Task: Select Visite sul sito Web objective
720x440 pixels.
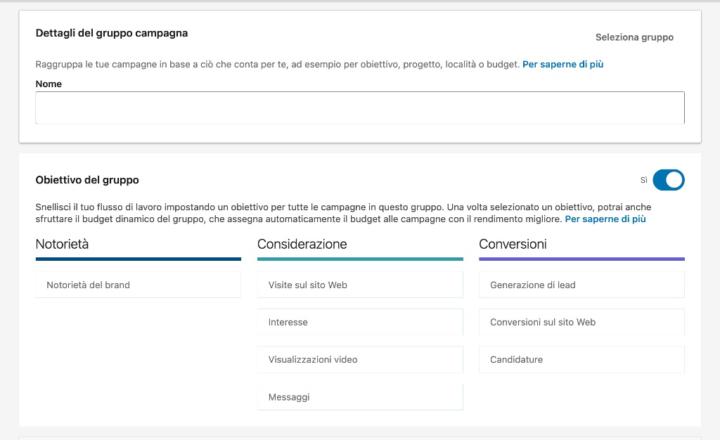Action: [360, 285]
